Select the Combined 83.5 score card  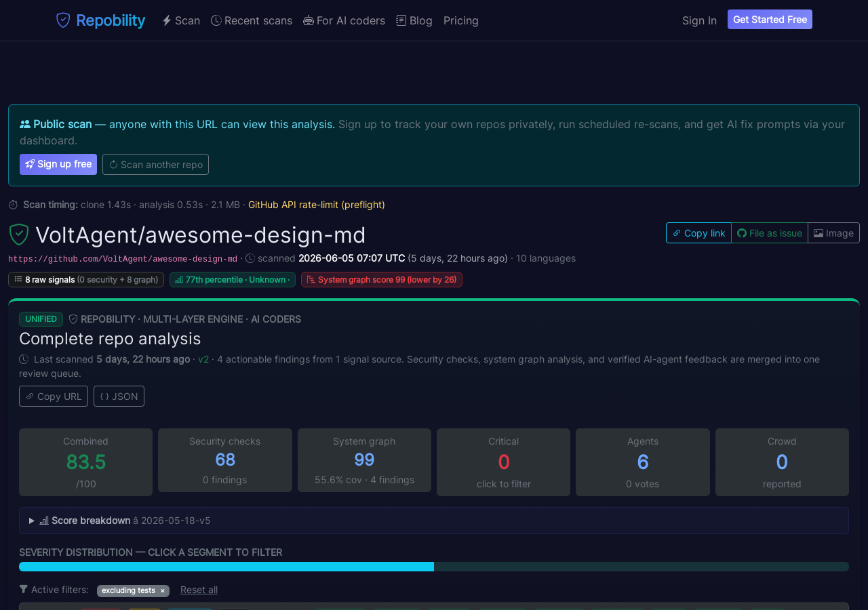86,462
